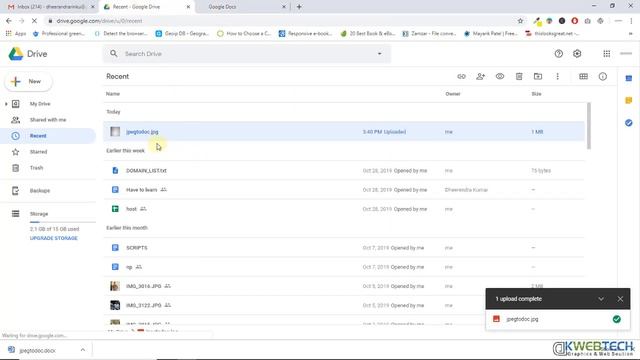Open downloaded jpegtodoc.docx in the download bar

(x=38, y=350)
